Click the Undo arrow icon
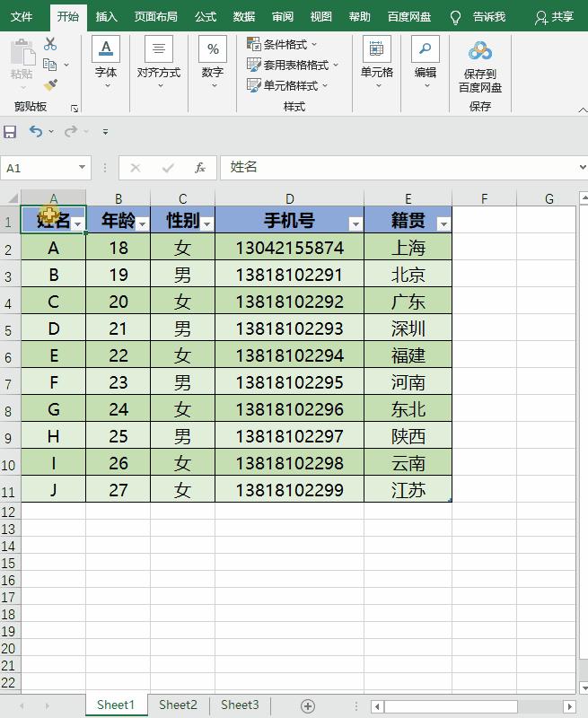Viewport: 588px width, 718px height. pos(35,132)
